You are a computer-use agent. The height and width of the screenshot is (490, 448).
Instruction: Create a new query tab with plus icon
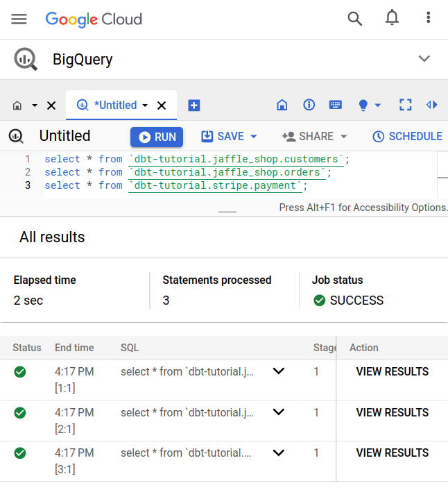[x=194, y=105]
